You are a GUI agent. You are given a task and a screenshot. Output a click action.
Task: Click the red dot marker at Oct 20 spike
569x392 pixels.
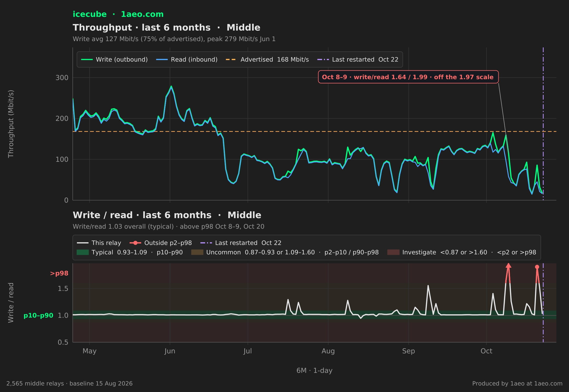537,267
